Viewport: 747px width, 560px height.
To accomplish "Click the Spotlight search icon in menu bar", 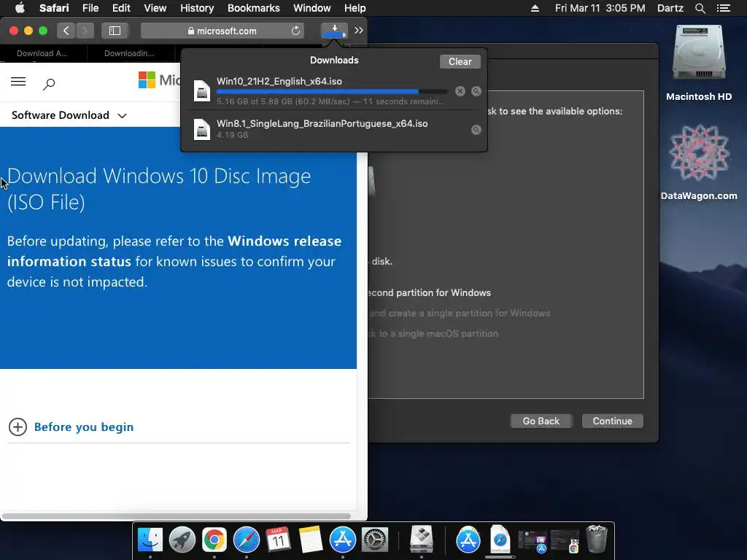I will 700,8.
